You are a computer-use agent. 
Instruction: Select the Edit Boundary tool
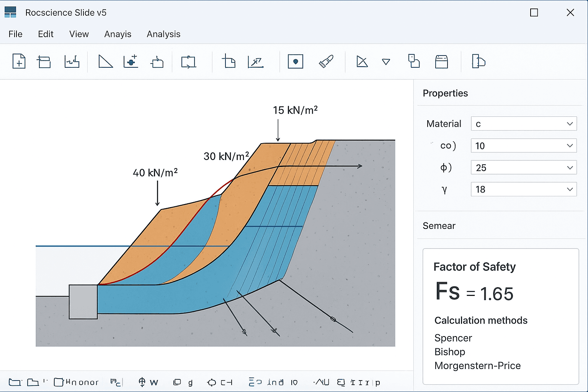coord(157,61)
